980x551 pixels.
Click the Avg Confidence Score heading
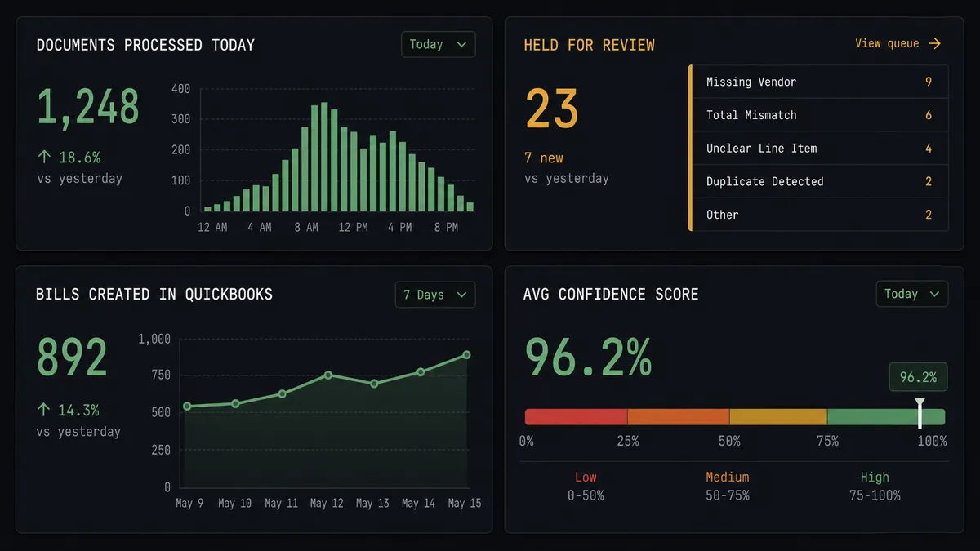[x=611, y=294]
